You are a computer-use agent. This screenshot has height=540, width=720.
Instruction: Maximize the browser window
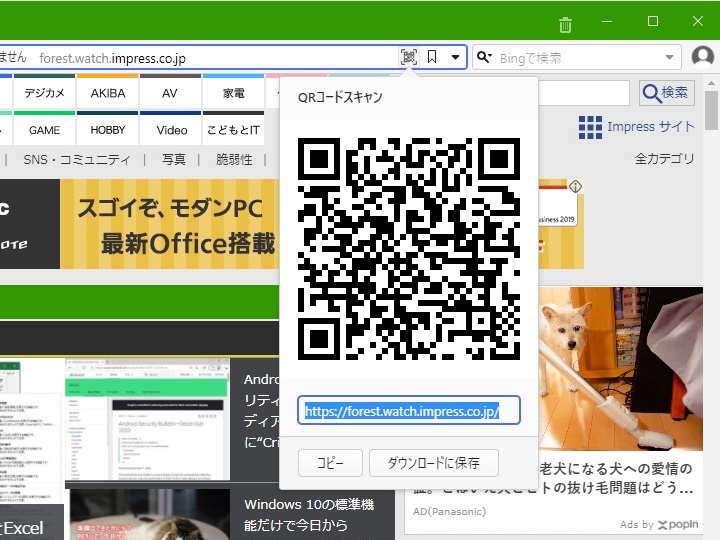(x=652, y=21)
